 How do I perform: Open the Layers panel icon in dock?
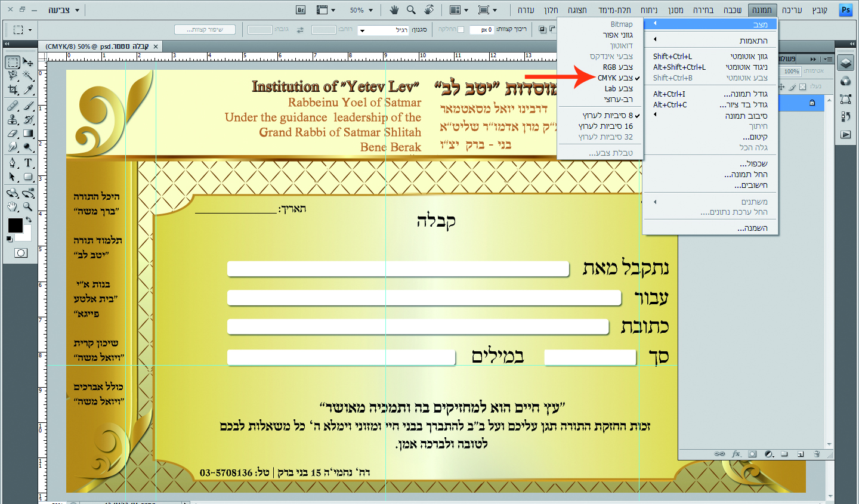[x=845, y=63]
